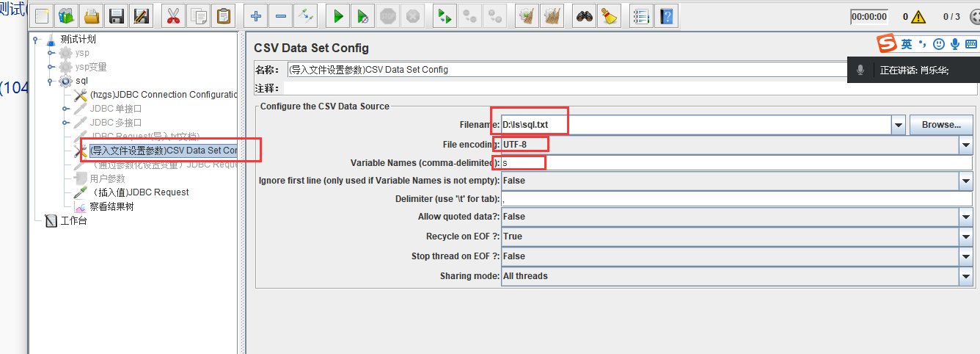The height and width of the screenshot is (354, 980).
Task: Open Search with binoculars icon
Action: [584, 16]
